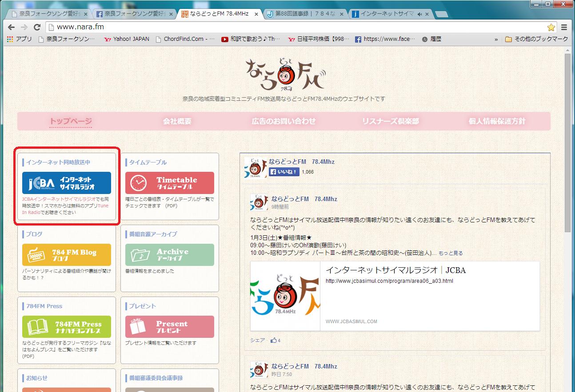Viewport: 575px width, 392px height.
Task: Click the avatar on the 9時間前 post
Action: (x=259, y=202)
